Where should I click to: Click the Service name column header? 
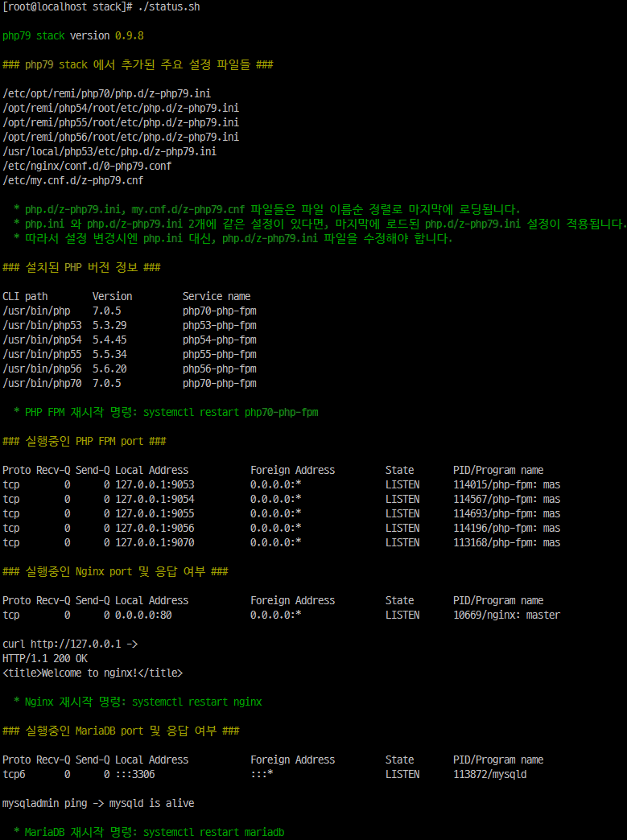point(217,296)
